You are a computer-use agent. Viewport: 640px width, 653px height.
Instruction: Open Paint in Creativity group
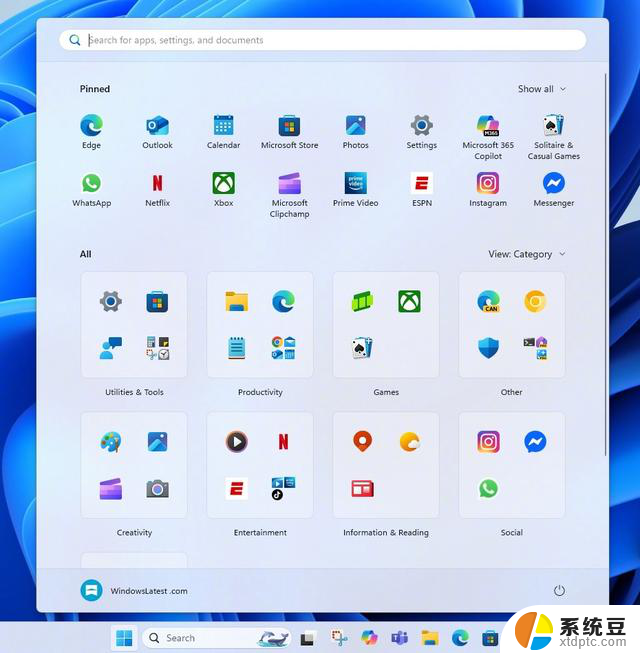click(x=110, y=441)
